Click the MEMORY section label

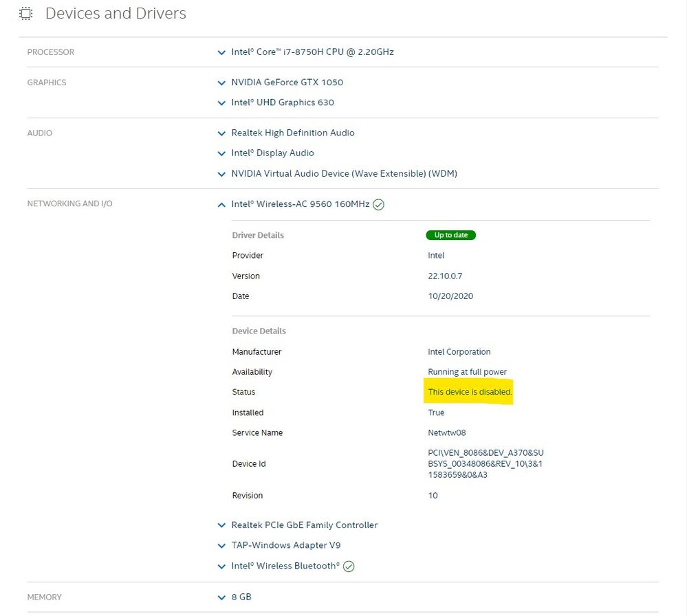tap(44, 597)
